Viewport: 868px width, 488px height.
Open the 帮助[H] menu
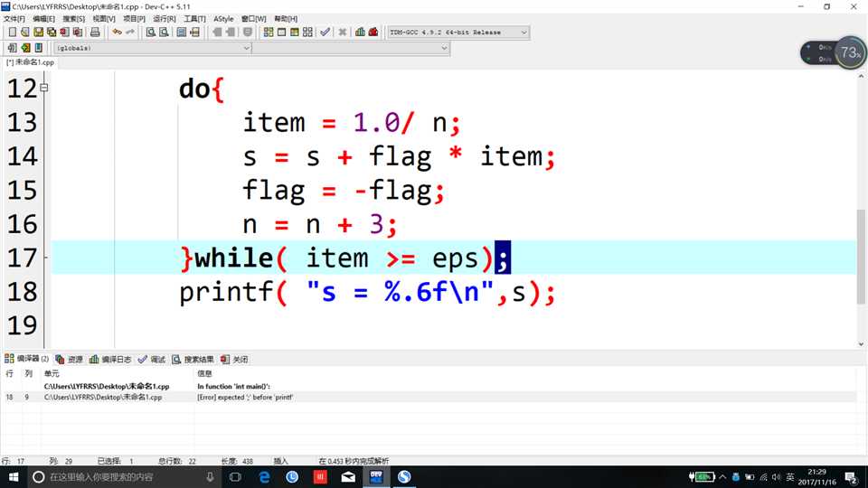[x=286, y=19]
